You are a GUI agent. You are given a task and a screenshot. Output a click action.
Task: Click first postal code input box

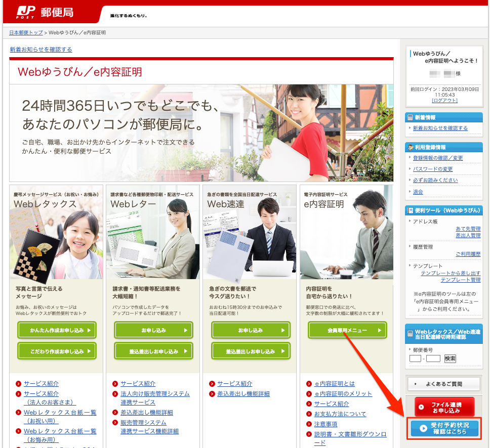coord(415,359)
